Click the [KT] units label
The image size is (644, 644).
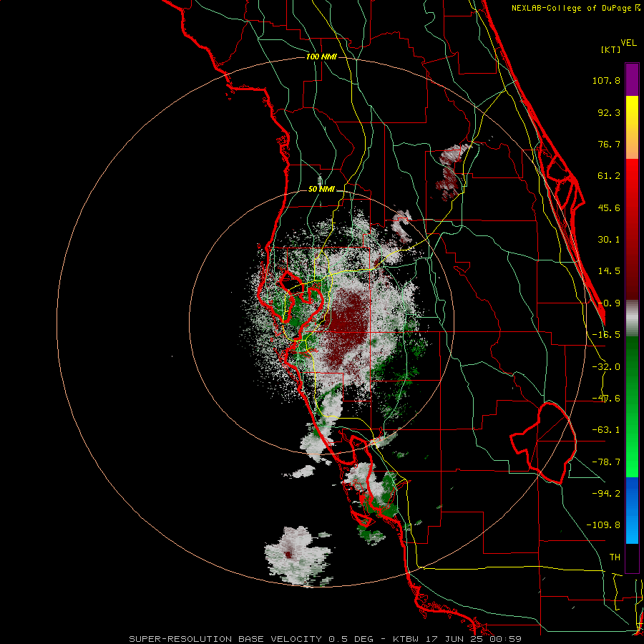[x=610, y=49]
